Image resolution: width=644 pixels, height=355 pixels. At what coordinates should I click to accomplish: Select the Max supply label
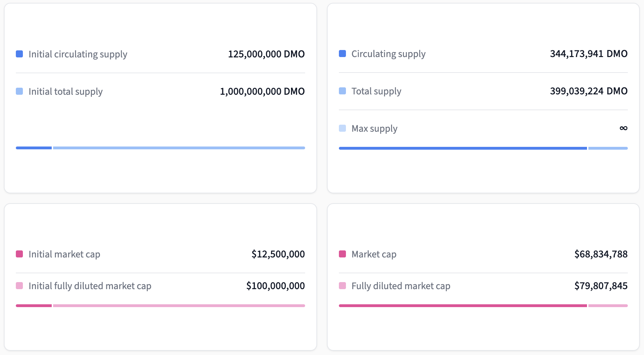pyautogui.click(x=374, y=128)
